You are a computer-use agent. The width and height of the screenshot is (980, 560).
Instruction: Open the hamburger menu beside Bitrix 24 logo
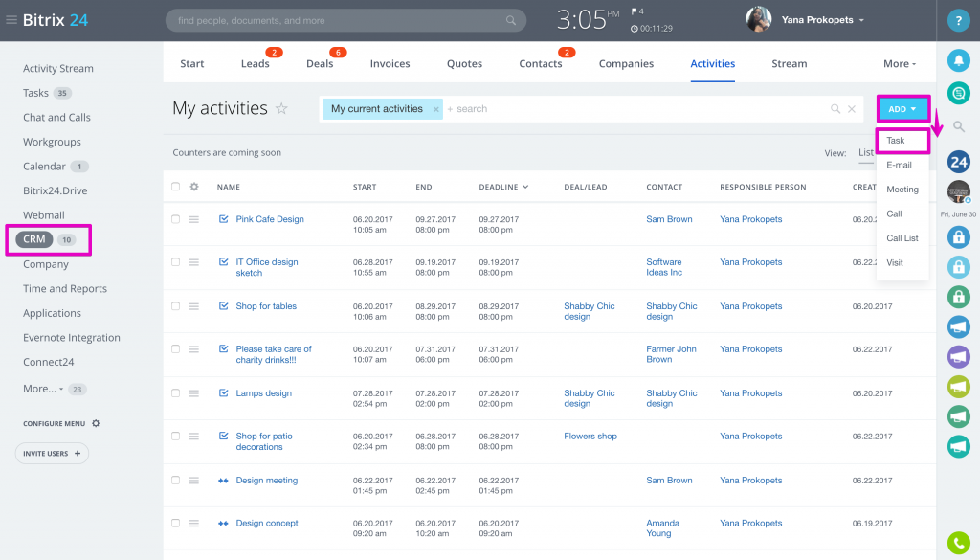pos(11,20)
